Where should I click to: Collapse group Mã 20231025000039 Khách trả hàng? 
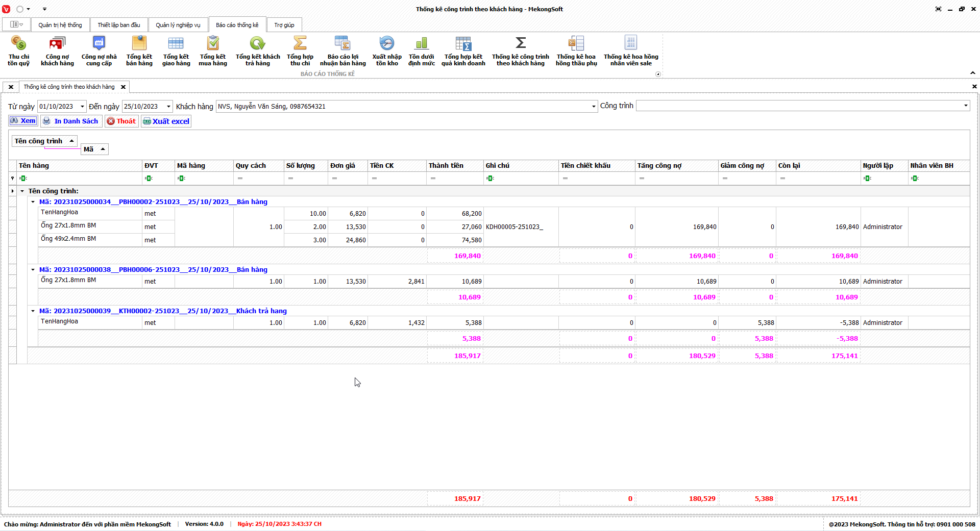coord(33,311)
